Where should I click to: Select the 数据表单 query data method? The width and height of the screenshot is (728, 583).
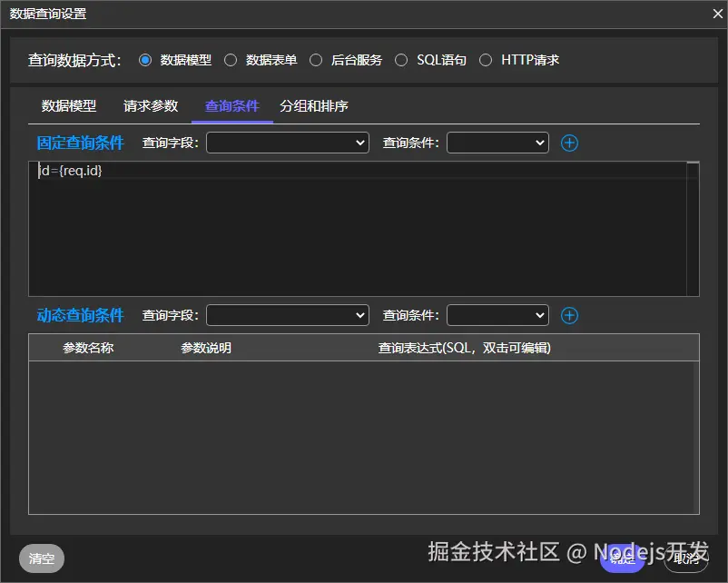tap(231, 60)
